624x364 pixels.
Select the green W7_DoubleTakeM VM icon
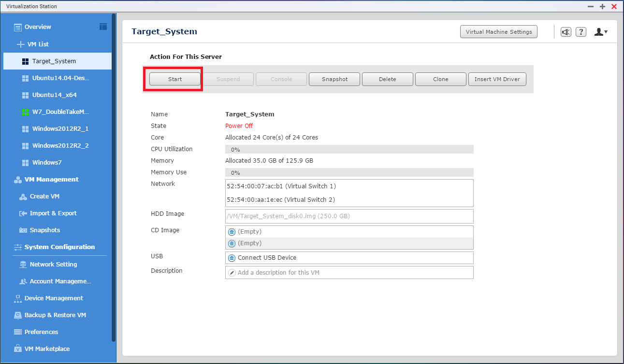(x=26, y=112)
